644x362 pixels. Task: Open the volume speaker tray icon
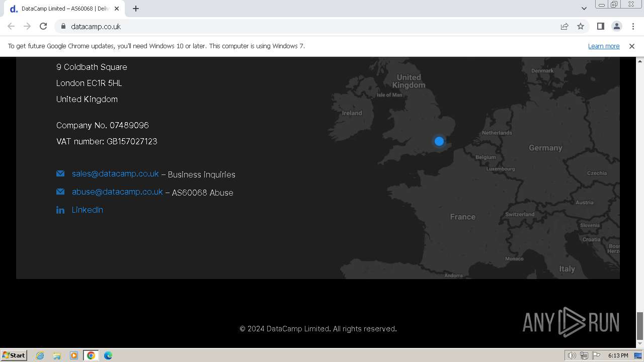pos(572,355)
